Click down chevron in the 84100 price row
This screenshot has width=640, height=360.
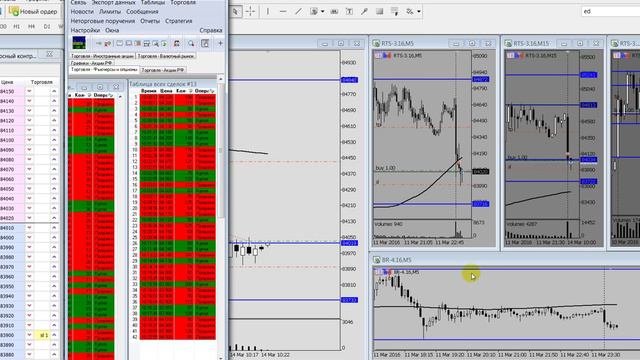29,140
